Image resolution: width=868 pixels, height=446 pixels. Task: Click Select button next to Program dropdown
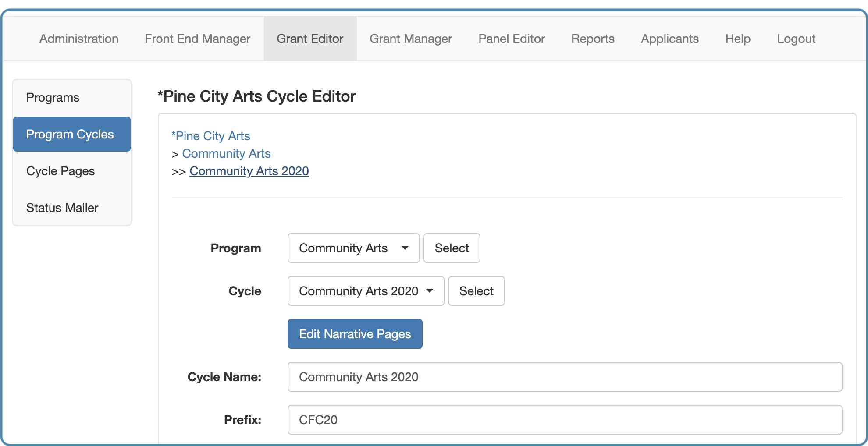point(452,248)
